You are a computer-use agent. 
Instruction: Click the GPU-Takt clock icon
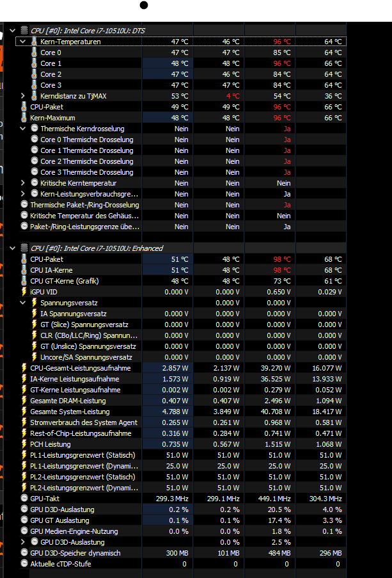pyautogui.click(x=24, y=499)
